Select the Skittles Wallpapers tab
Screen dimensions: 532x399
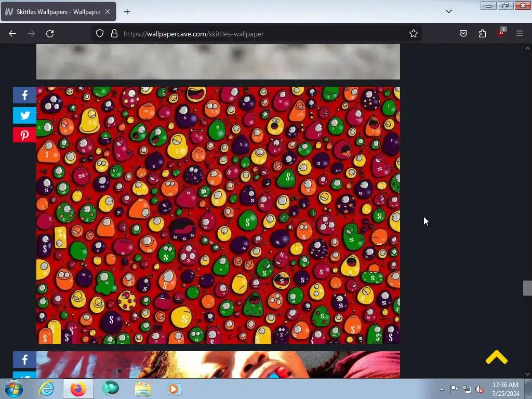pos(58,11)
